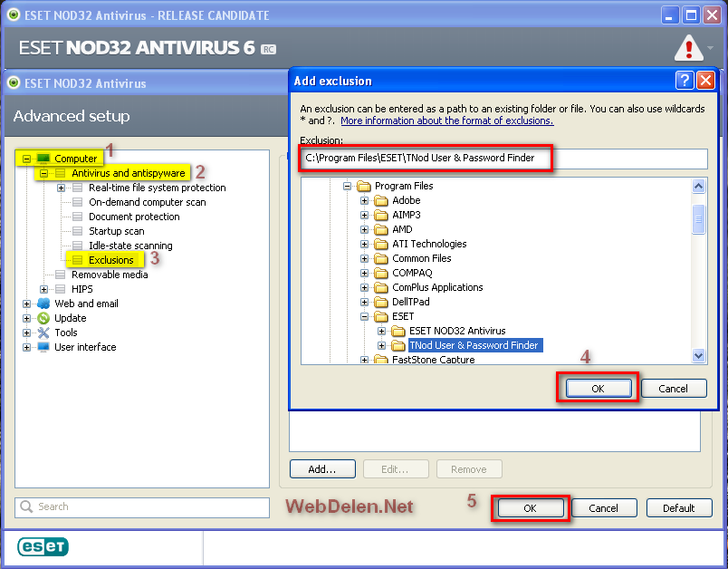Expand Real-time file system protection node

point(61,188)
